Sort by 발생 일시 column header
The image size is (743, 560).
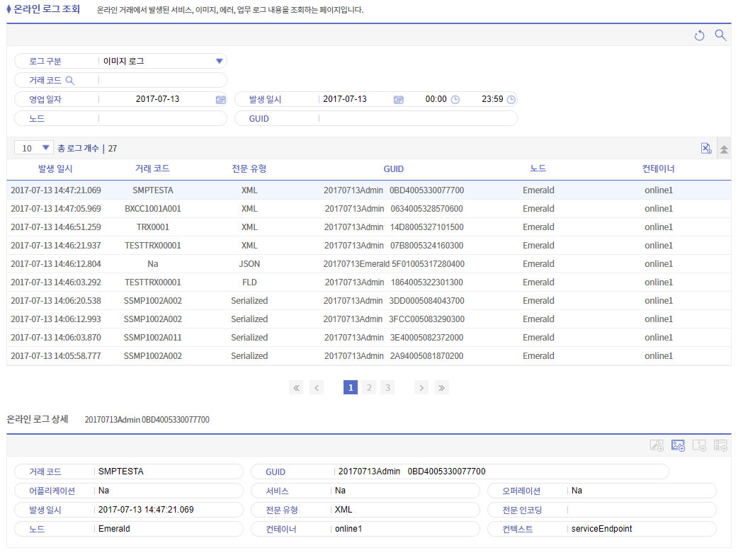point(55,168)
